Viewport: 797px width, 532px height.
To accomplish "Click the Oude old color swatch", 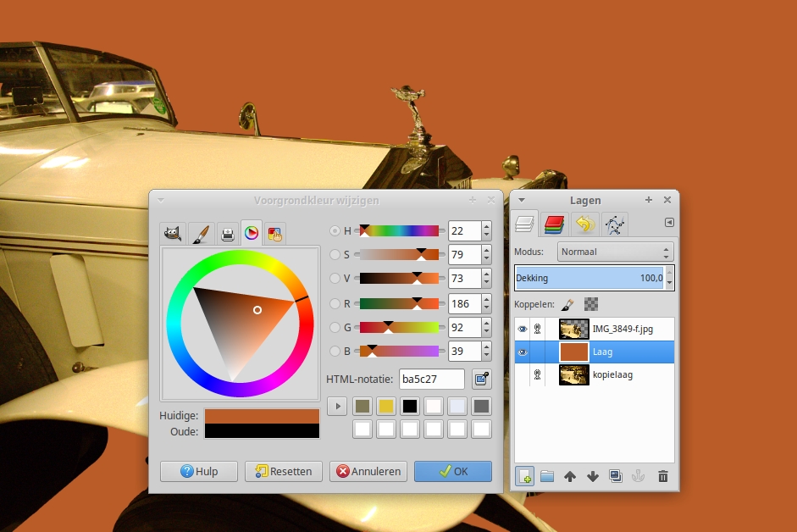I will [262, 431].
